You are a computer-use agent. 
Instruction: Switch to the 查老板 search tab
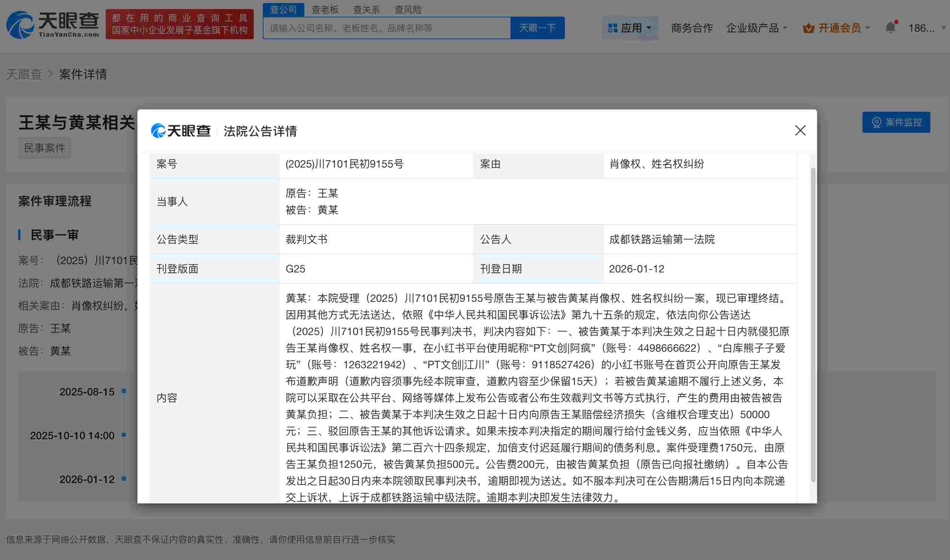point(325,9)
